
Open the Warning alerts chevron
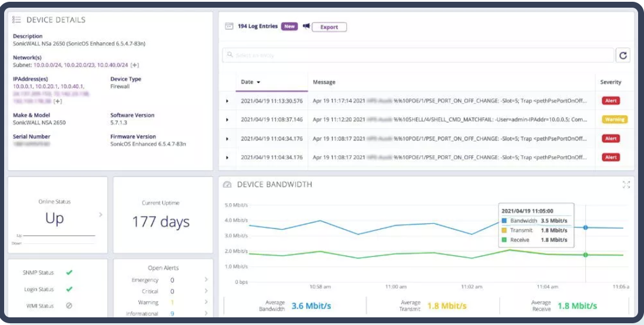(206, 302)
